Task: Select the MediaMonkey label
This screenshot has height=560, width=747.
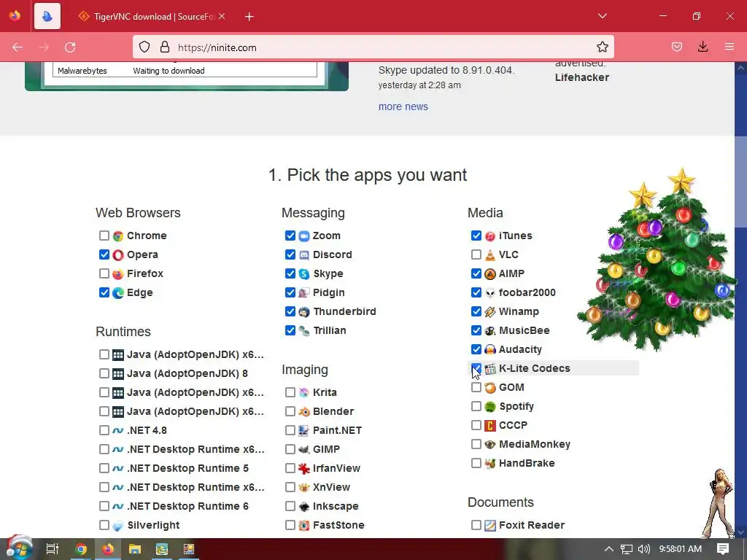Action: click(x=535, y=444)
